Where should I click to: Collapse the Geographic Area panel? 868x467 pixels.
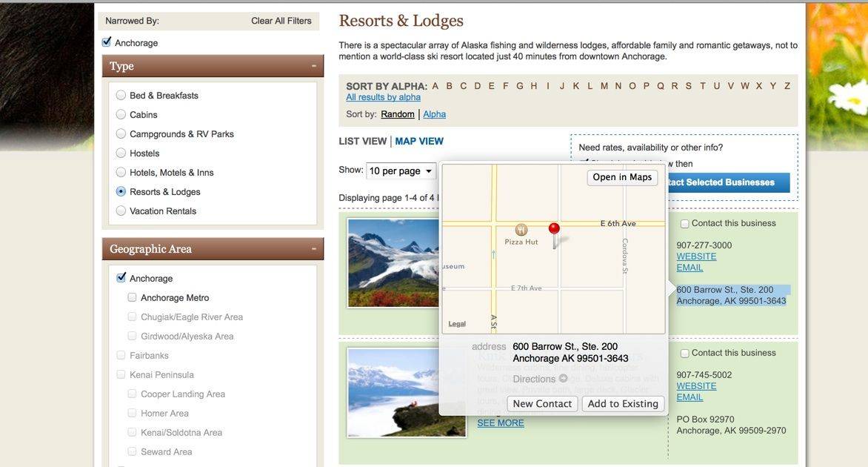(314, 249)
